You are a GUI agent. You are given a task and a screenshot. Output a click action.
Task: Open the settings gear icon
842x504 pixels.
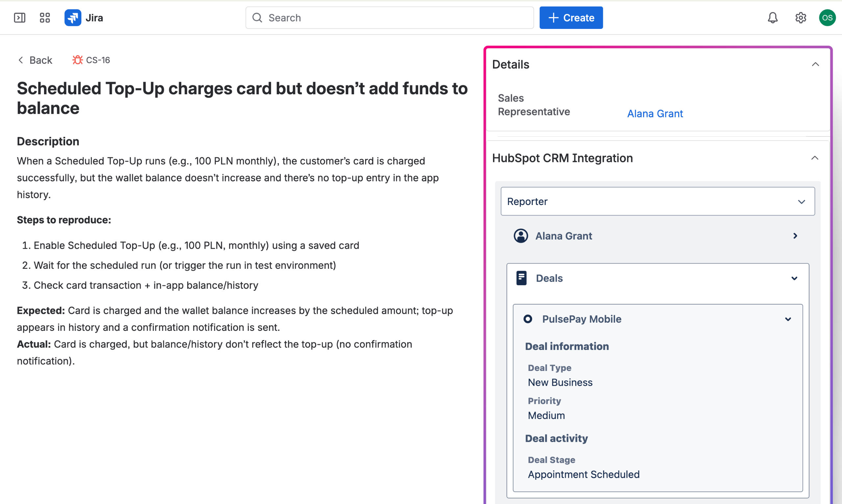click(x=801, y=18)
